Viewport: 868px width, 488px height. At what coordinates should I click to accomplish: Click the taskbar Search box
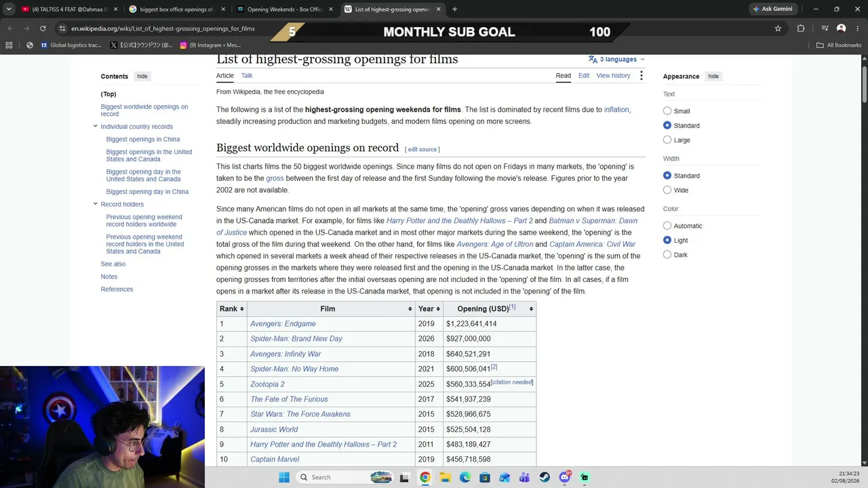[x=346, y=477]
